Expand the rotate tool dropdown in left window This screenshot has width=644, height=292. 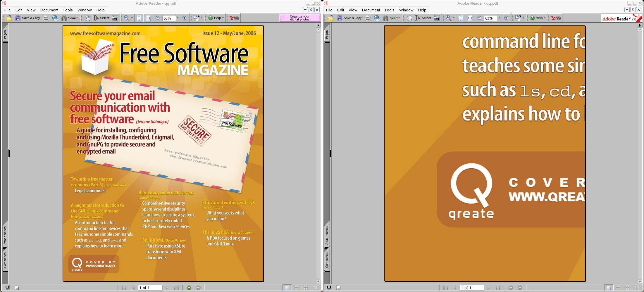point(202,18)
